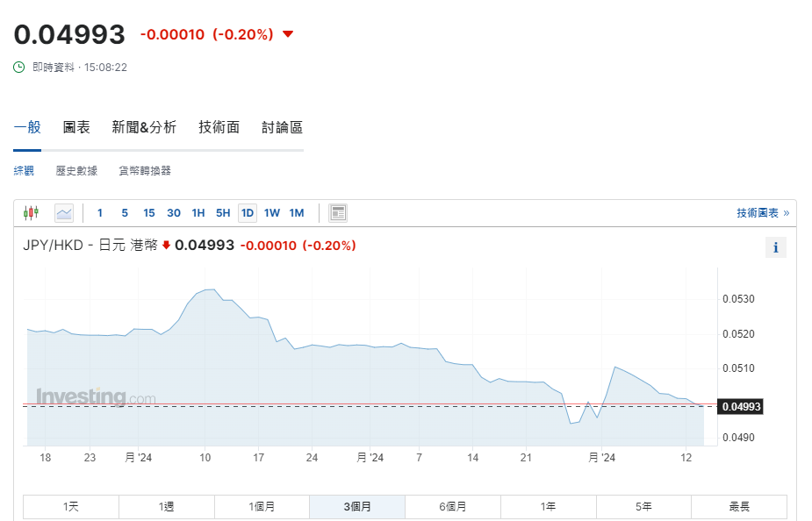Select the 5 minute chart interval
The width and height of the screenshot is (812, 521).
click(x=125, y=212)
